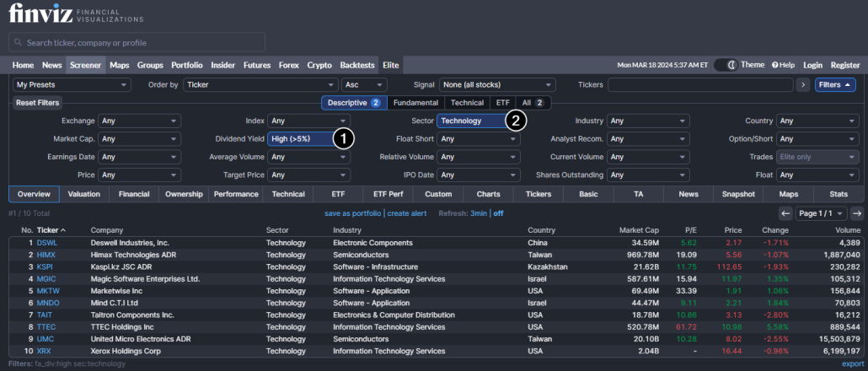
Task: Collapse the Filters panel button
Action: [x=834, y=85]
